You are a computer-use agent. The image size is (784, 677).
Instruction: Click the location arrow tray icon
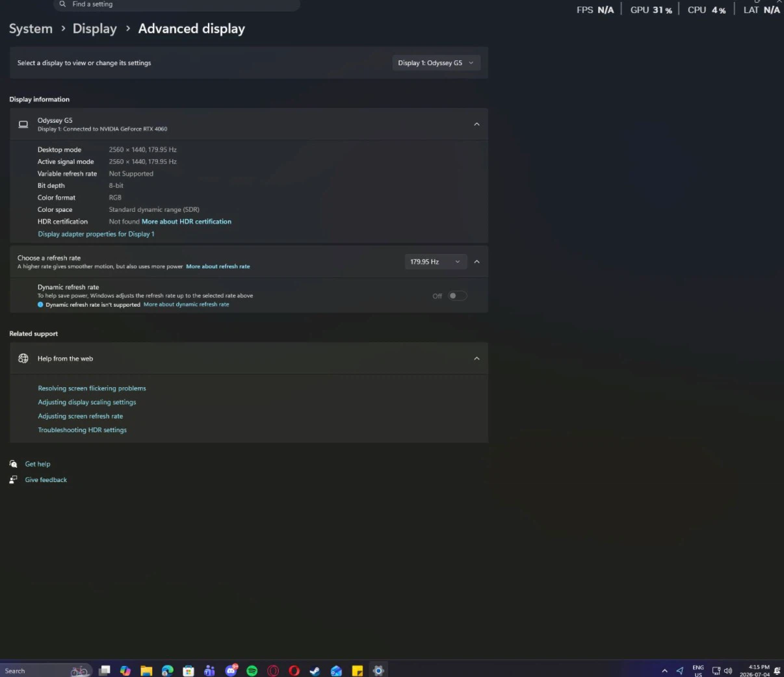pyautogui.click(x=680, y=671)
